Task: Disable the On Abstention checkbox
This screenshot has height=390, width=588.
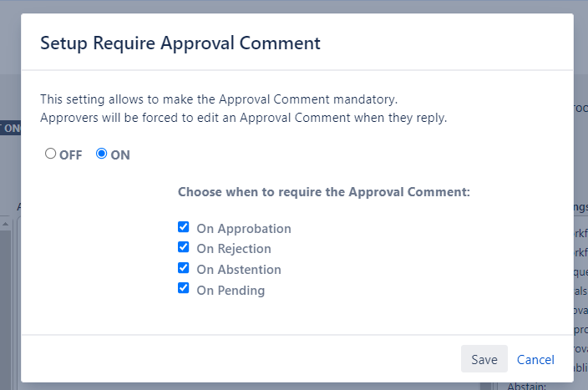Action: click(183, 268)
